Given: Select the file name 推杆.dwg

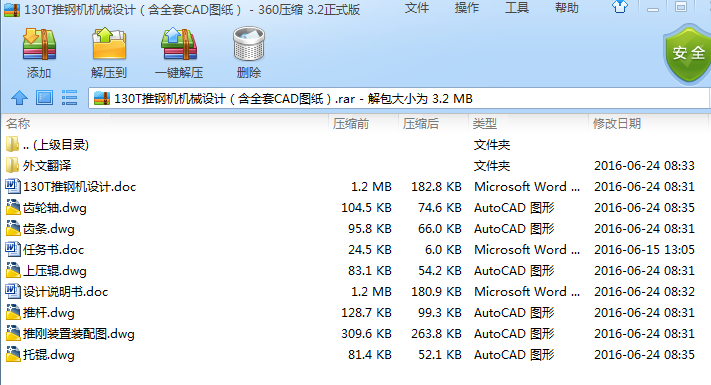Looking at the screenshot, I should coord(49,313).
